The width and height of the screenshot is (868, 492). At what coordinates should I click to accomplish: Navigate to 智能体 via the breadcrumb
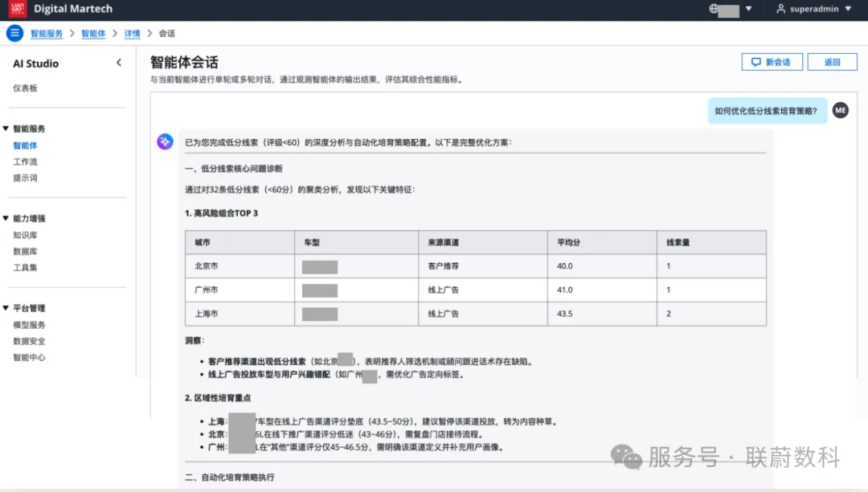point(93,34)
